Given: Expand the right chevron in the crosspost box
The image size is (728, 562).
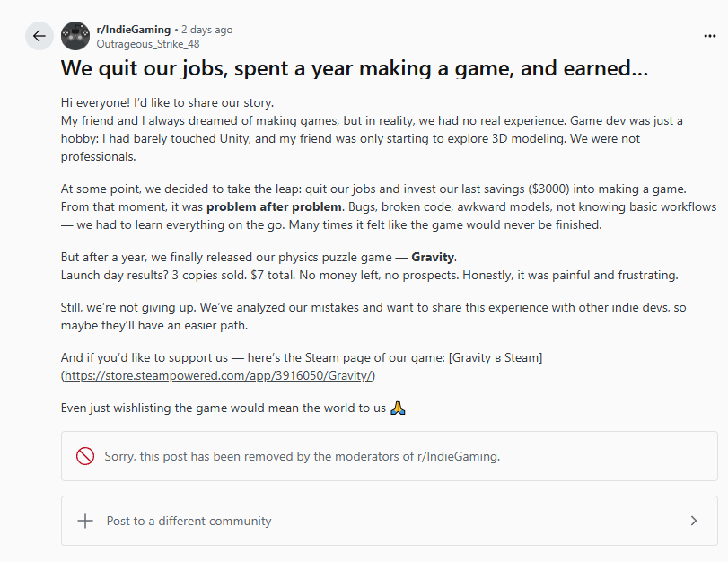Looking at the screenshot, I should click(x=693, y=521).
